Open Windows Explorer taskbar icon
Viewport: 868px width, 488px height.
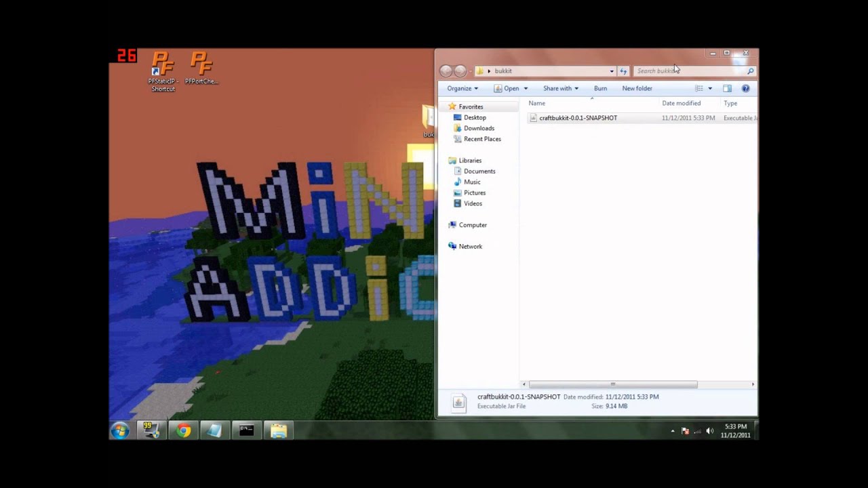point(279,430)
